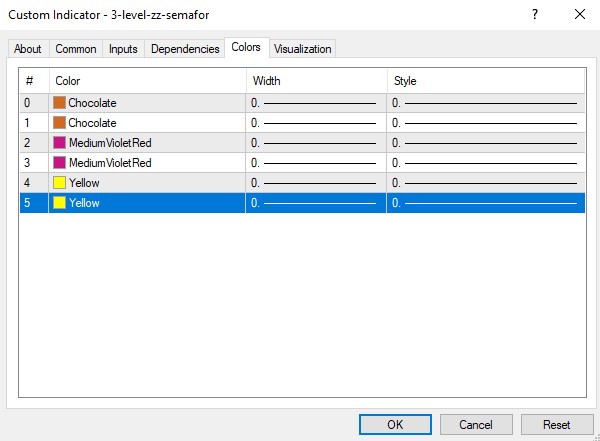
Task: Open the Width dropdown for row 4
Action: 315,183
